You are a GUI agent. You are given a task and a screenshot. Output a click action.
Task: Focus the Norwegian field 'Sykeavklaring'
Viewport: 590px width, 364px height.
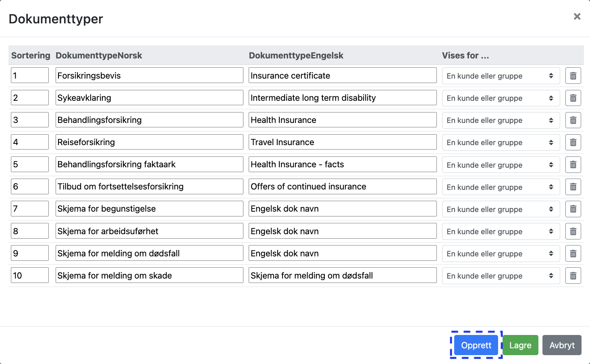click(149, 98)
